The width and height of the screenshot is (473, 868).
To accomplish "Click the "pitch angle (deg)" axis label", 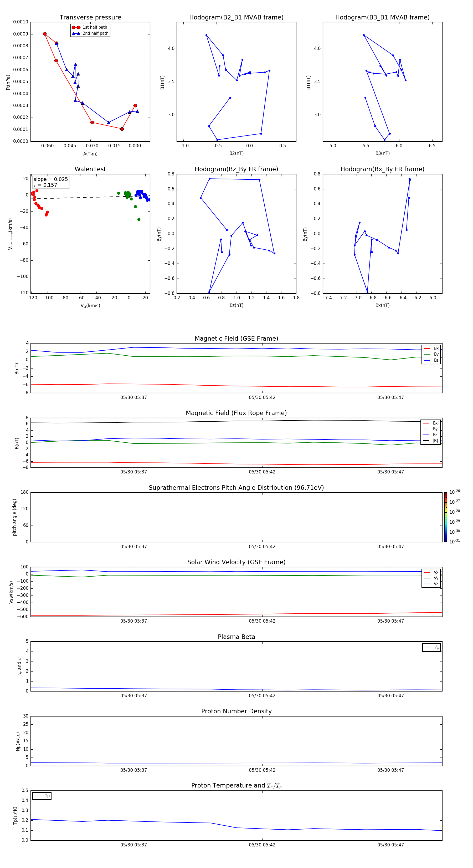I will [x=14, y=517].
